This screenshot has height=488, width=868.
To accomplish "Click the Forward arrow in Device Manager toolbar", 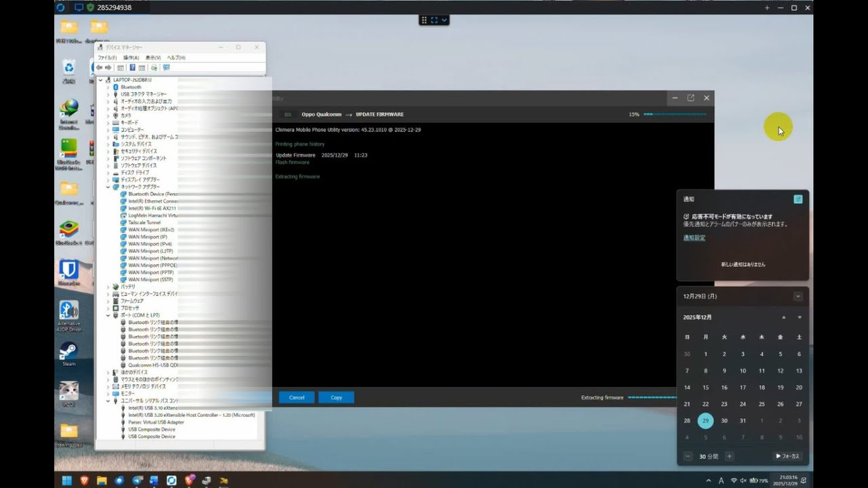I will point(108,68).
